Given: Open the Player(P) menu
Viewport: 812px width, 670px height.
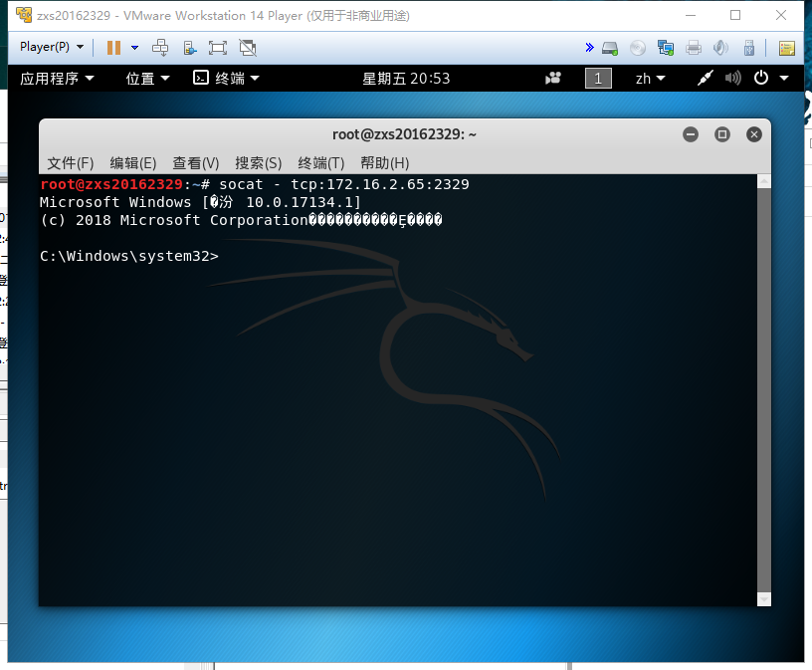Looking at the screenshot, I should 52,47.
